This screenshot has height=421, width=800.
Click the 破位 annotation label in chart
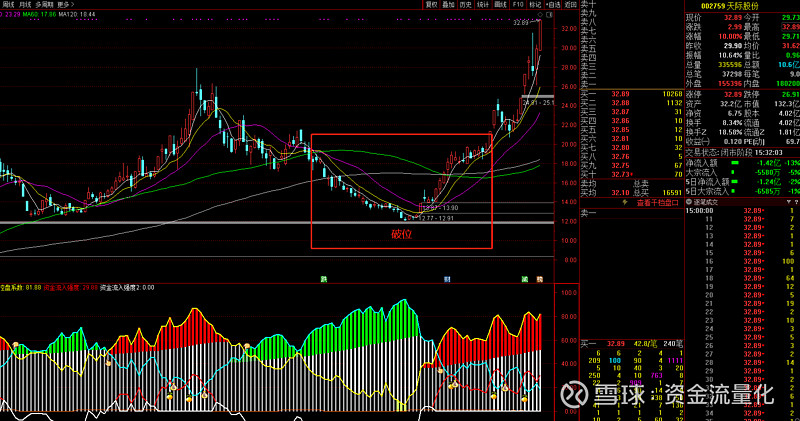(x=401, y=234)
